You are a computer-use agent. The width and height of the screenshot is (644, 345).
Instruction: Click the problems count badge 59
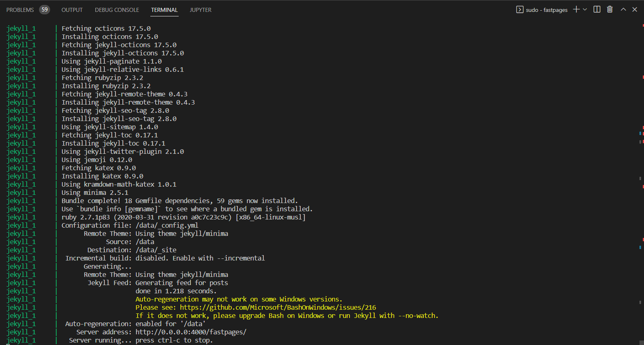click(x=44, y=9)
